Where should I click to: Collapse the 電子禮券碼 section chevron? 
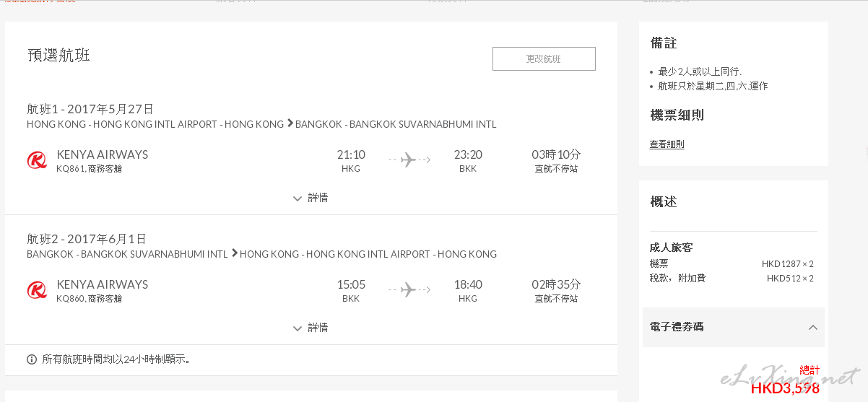[813, 327]
